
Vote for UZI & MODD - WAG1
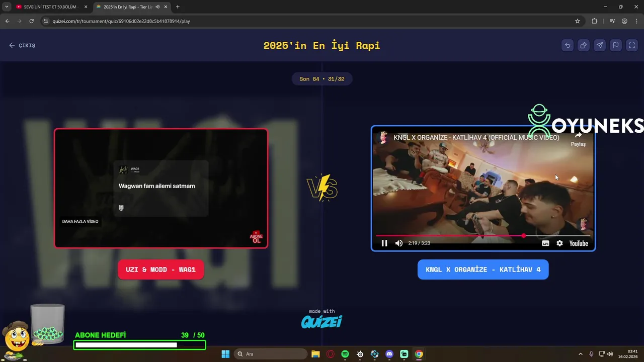(160, 269)
